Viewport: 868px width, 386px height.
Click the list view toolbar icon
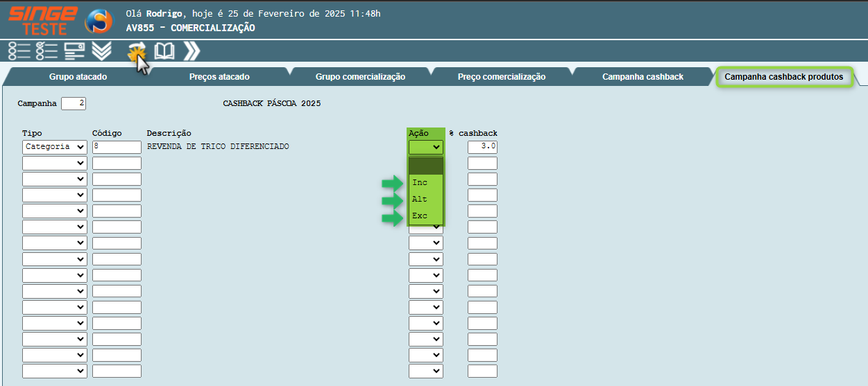[19, 51]
